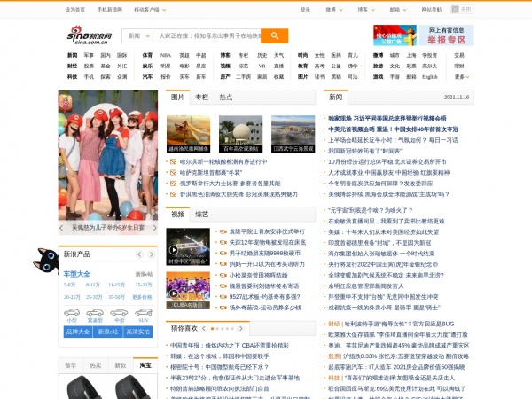The width and height of the screenshot is (532, 399).
Task: Open the 新款 tab
Action: click(121, 365)
